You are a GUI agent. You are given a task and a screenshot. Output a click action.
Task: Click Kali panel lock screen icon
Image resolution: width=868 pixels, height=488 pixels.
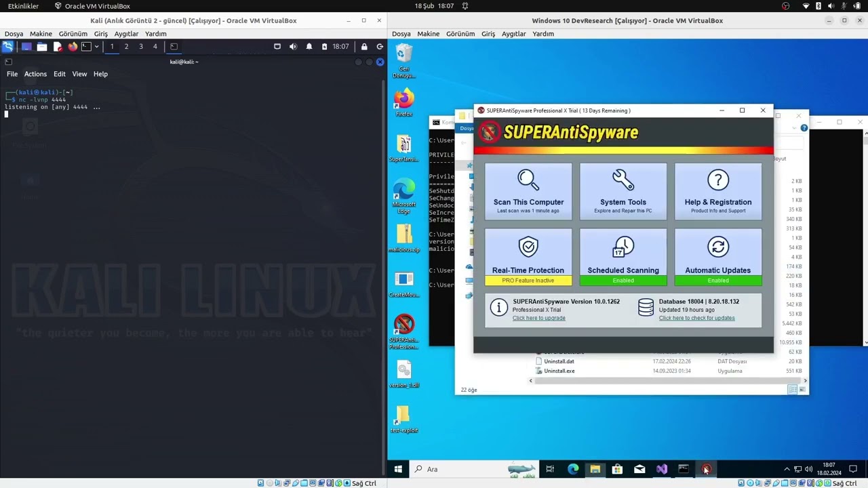click(364, 47)
